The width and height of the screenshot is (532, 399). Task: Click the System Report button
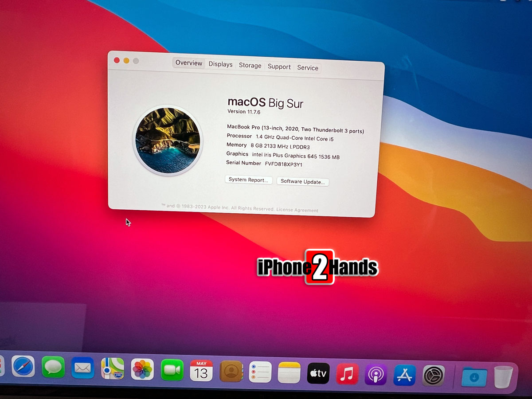point(248,180)
